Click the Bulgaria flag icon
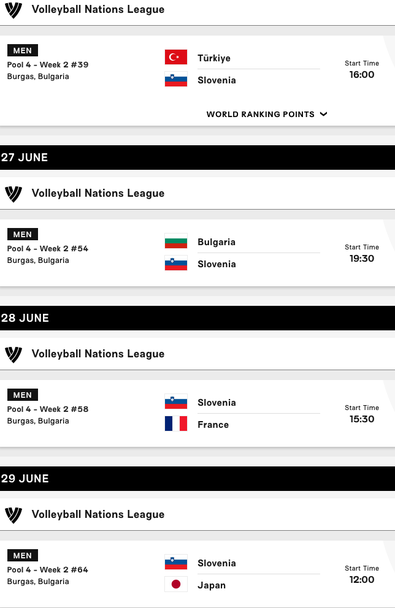395x608 pixels. 176,241
